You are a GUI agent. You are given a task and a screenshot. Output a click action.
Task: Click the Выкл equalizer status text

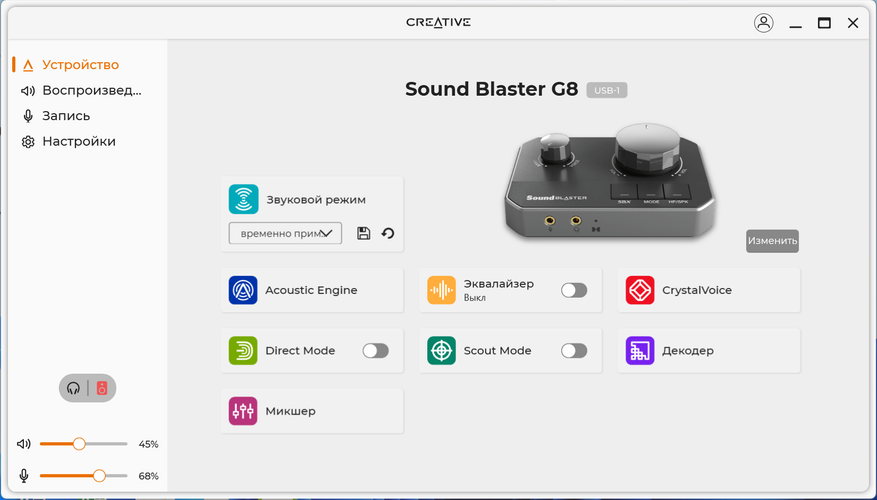[x=474, y=298]
